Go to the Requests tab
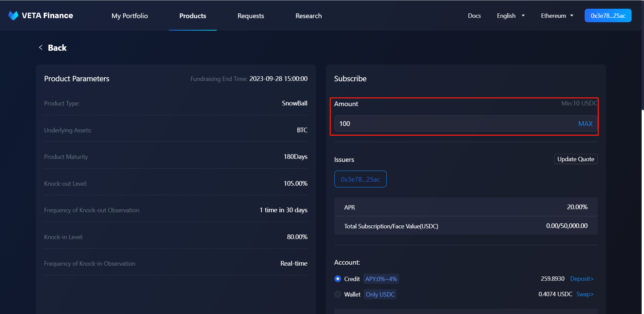Image resolution: width=644 pixels, height=314 pixels. click(x=251, y=16)
